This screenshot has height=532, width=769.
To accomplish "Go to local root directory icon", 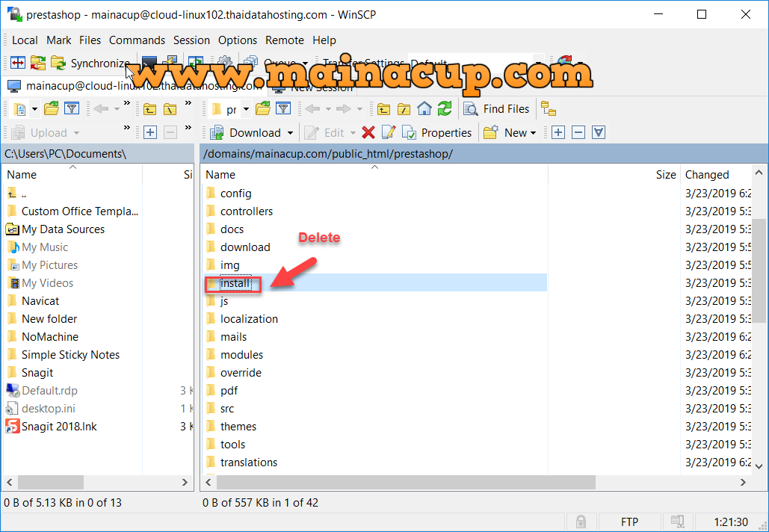I will click(170, 109).
